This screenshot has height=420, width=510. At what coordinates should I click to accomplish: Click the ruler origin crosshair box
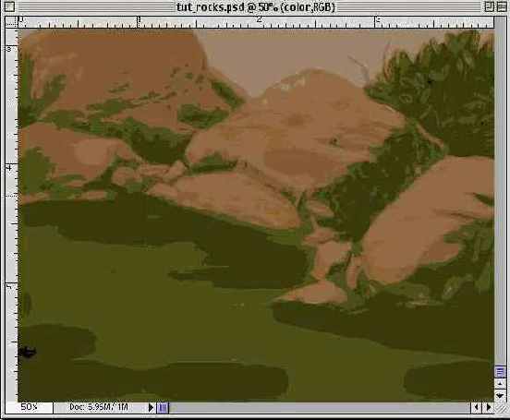click(12, 22)
